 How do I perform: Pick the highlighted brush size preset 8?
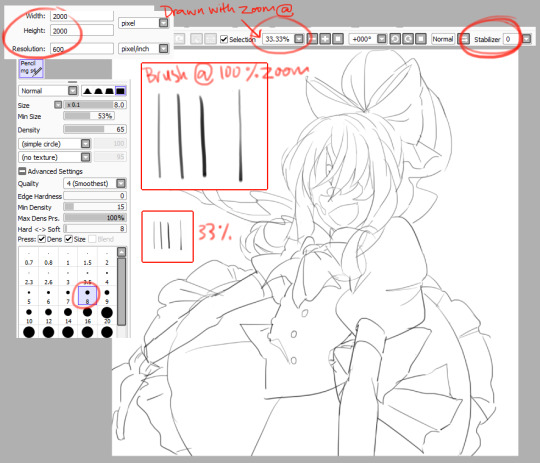pos(87,296)
